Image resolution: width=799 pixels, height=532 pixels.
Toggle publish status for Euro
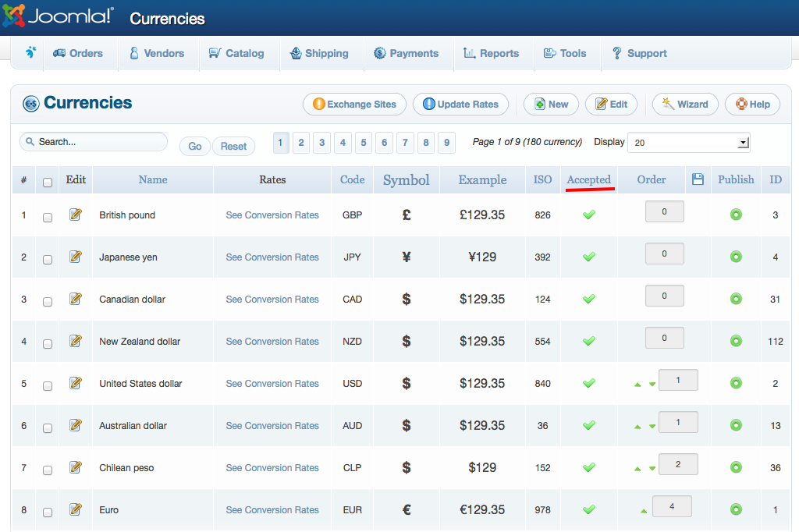pyautogui.click(x=736, y=509)
